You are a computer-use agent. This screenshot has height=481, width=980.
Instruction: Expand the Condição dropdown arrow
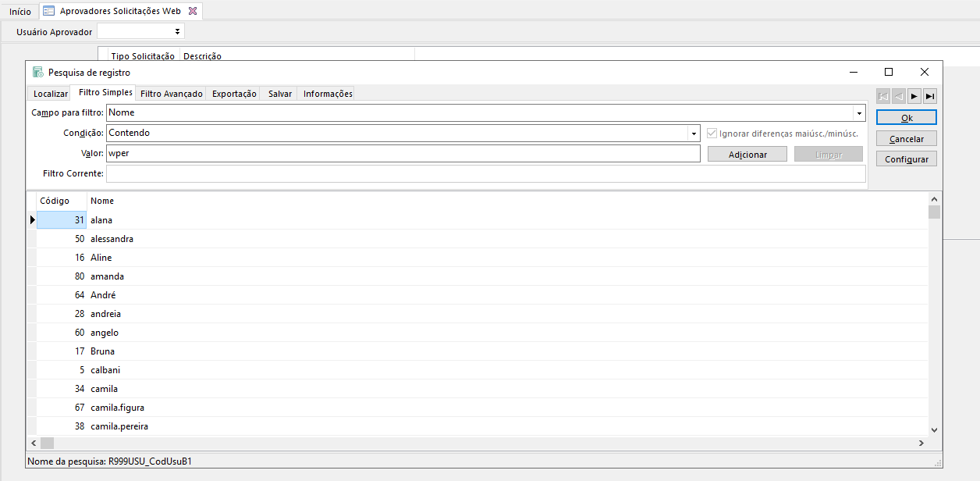(x=694, y=134)
